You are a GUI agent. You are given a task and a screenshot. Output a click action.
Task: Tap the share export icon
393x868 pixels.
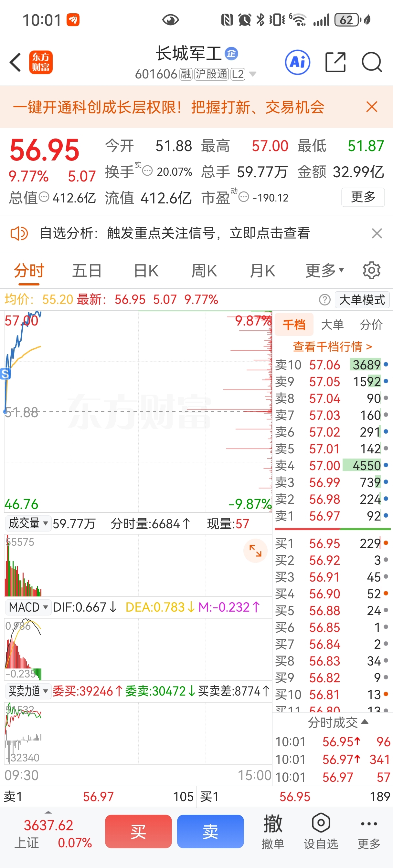[x=336, y=62]
